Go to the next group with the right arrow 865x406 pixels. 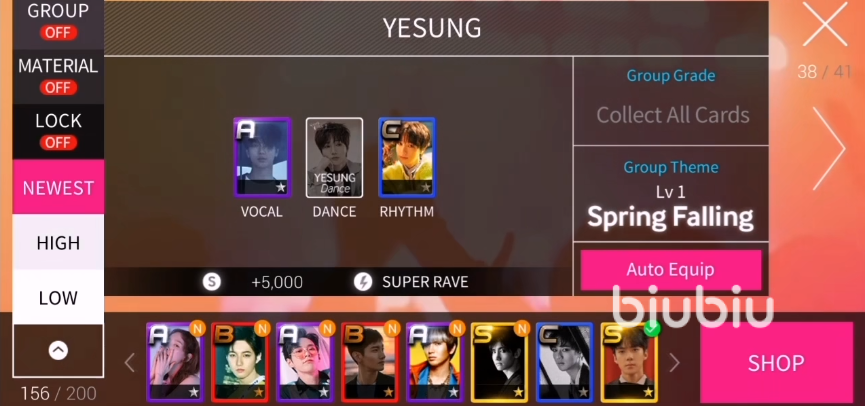[x=829, y=148]
